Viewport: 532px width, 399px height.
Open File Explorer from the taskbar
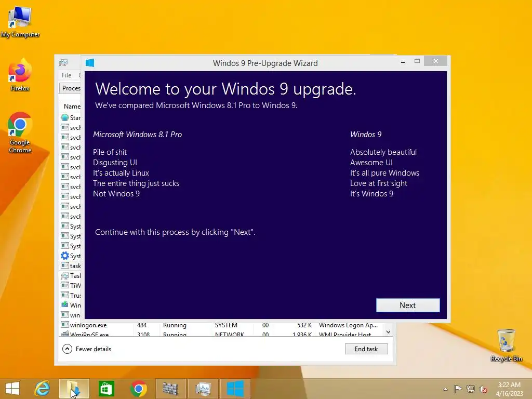click(74, 389)
